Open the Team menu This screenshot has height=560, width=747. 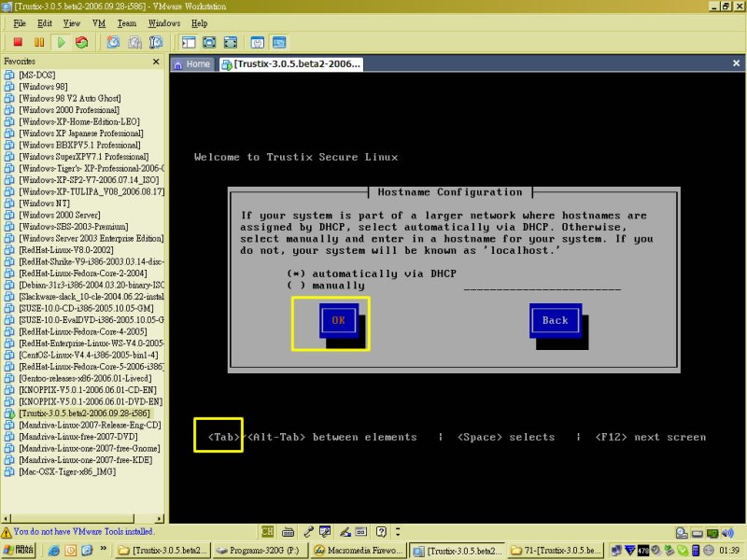click(127, 22)
